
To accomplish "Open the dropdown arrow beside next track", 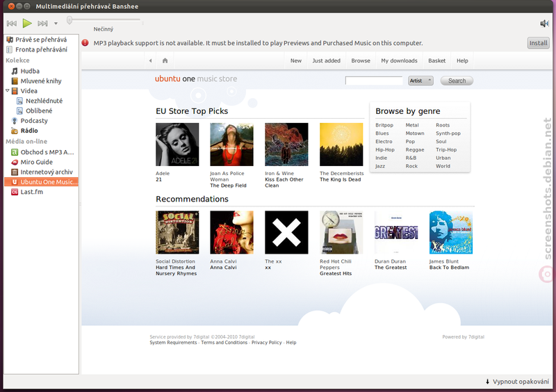I will 56,24.
